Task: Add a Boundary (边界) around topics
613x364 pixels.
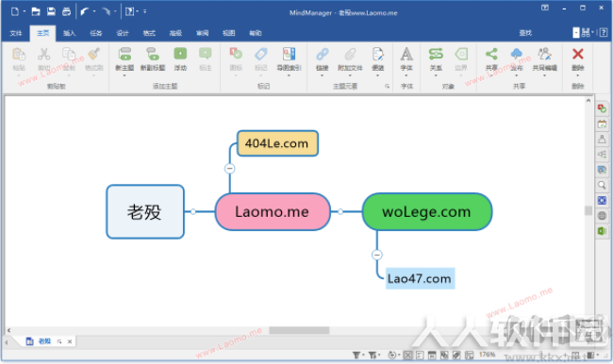Action: (461, 58)
